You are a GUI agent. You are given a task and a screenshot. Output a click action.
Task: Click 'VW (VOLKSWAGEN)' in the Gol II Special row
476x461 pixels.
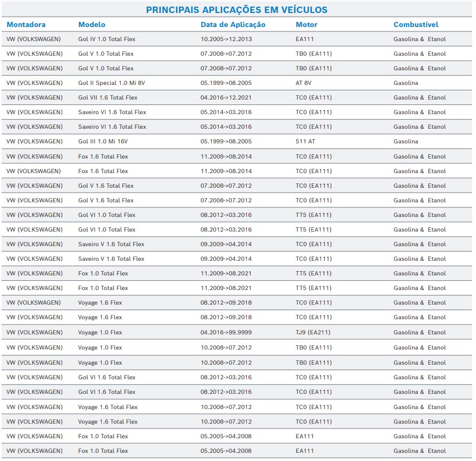click(35, 83)
